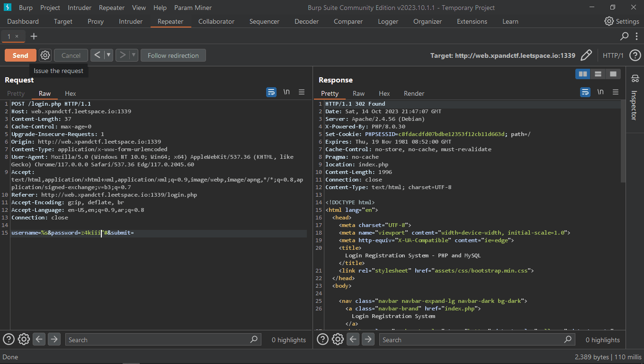The image size is (644, 364).
Task: Switch to the Extensions tab
Action: point(472,21)
